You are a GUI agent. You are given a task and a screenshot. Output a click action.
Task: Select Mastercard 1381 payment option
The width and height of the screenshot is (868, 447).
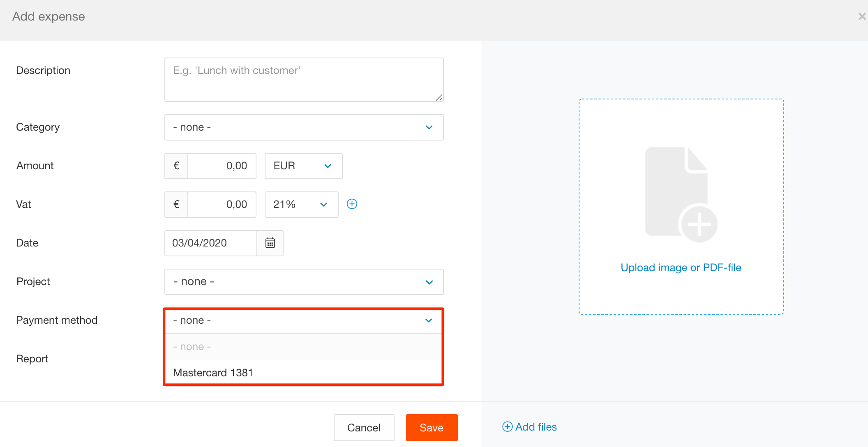click(x=213, y=373)
